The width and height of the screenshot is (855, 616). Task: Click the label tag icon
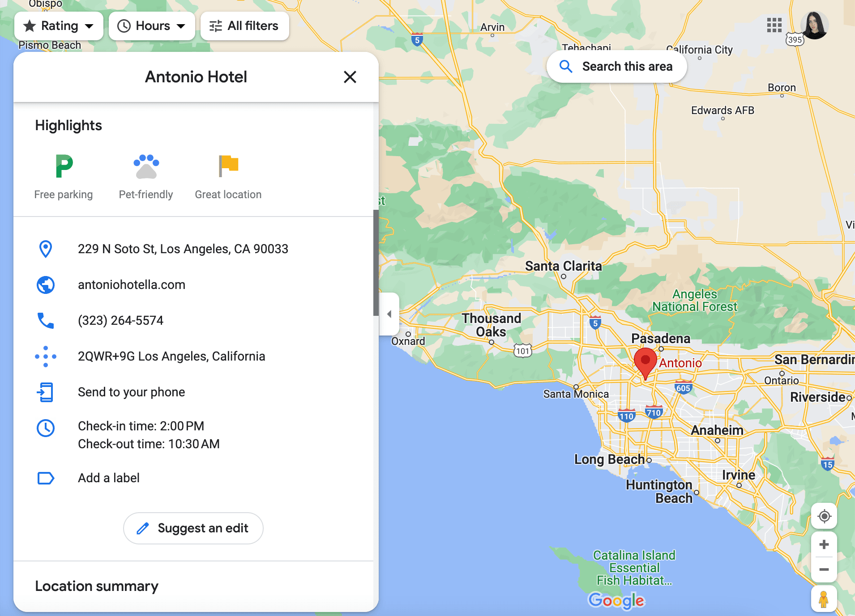[46, 478]
